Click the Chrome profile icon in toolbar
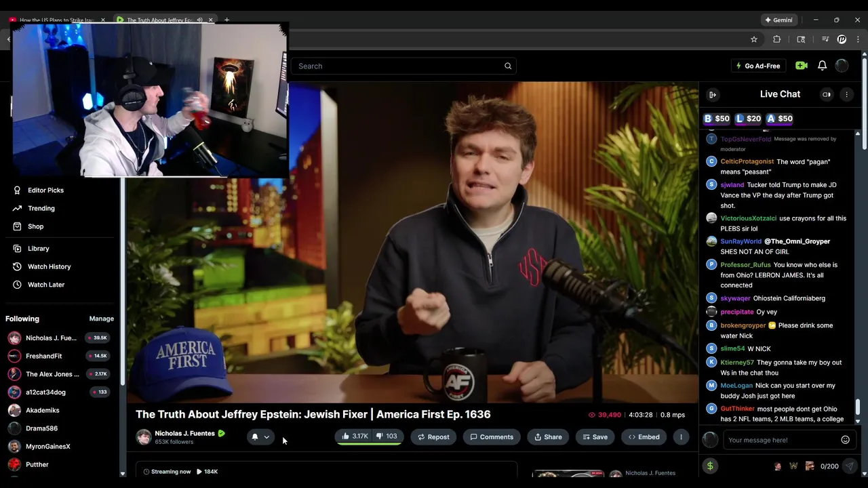868x488 pixels. [x=842, y=39]
